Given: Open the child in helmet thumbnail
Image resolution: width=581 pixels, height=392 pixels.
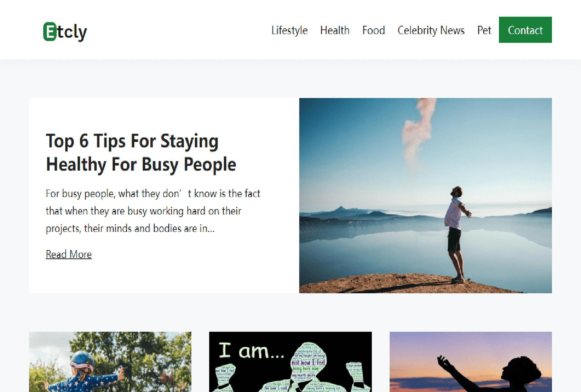Looking at the screenshot, I should pos(110,362).
